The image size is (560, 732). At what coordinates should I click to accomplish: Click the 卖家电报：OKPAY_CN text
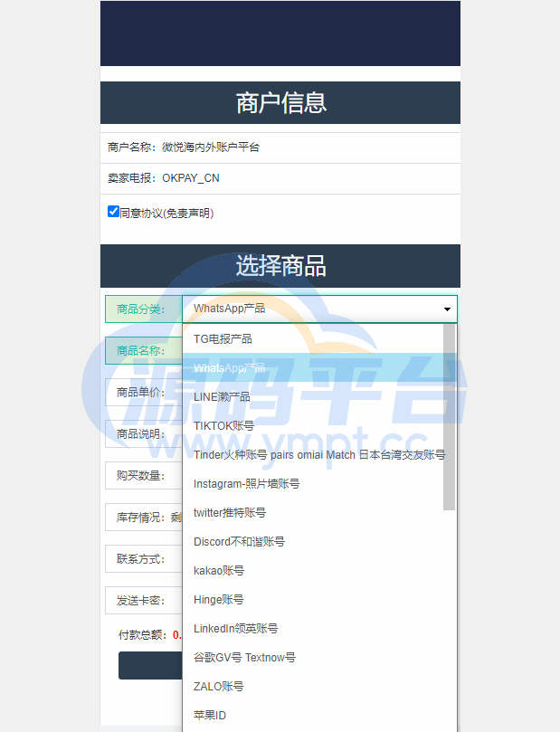pyautogui.click(x=164, y=178)
